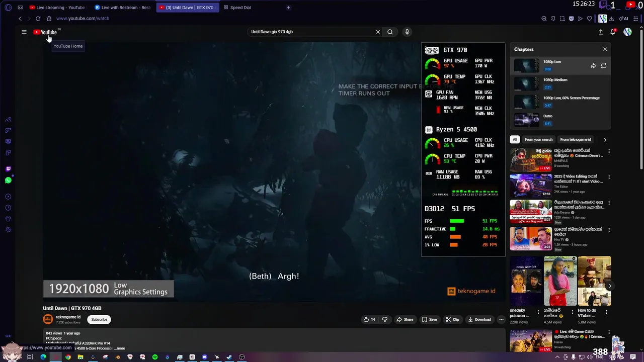644x362 pixels.
Task: Open the YouTube create upload icon
Action: 600,32
